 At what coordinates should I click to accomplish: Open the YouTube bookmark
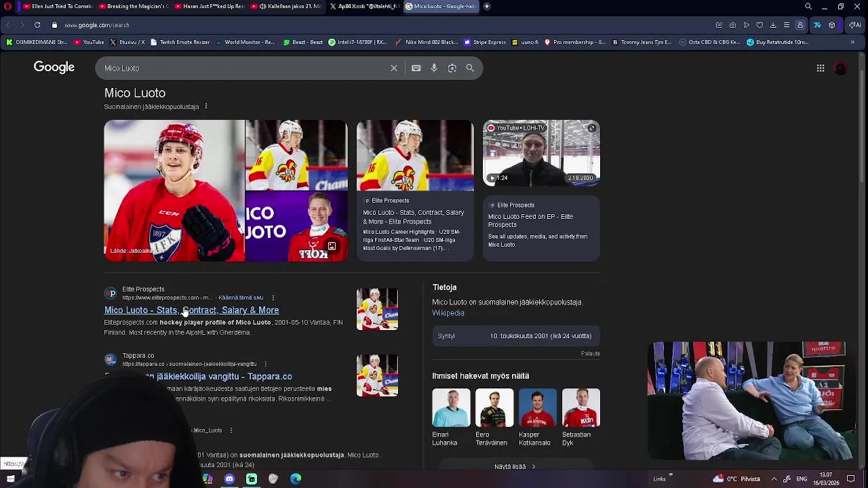[89, 42]
